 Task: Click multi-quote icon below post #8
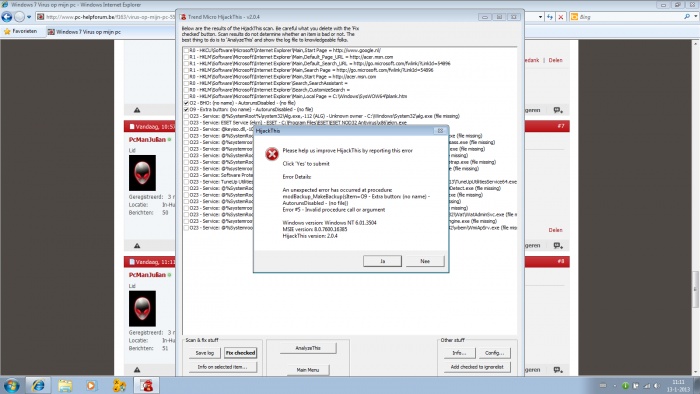558,369
